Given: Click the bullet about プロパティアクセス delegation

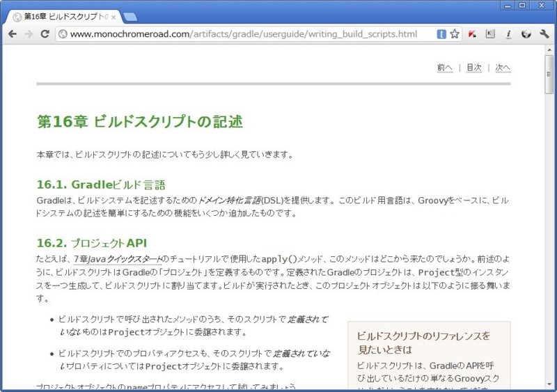Looking at the screenshot, I should [194, 360].
